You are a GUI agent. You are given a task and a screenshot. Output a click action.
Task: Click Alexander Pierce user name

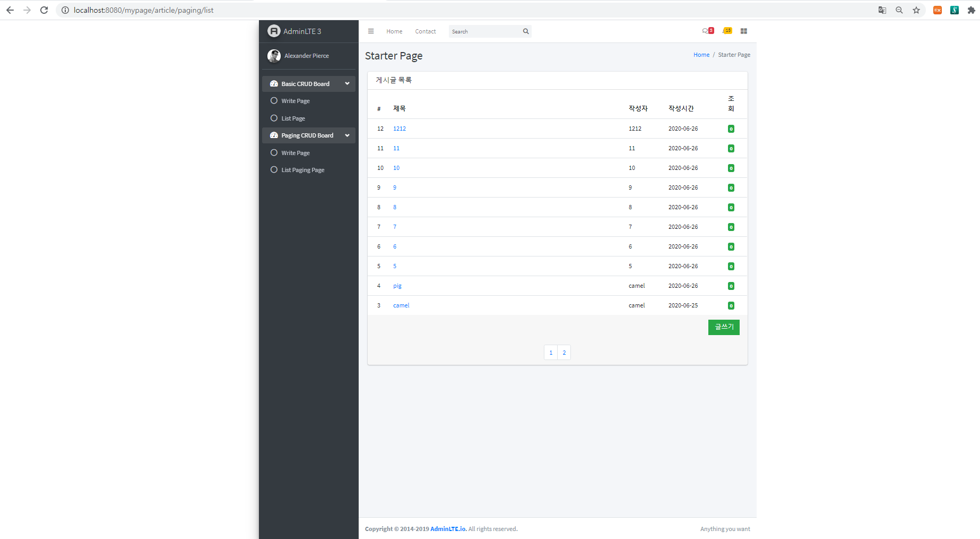pos(307,56)
